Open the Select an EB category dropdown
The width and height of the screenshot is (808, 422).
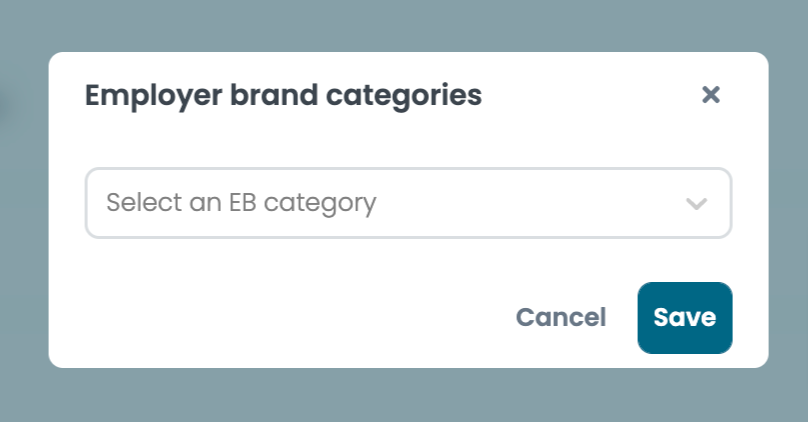click(408, 203)
